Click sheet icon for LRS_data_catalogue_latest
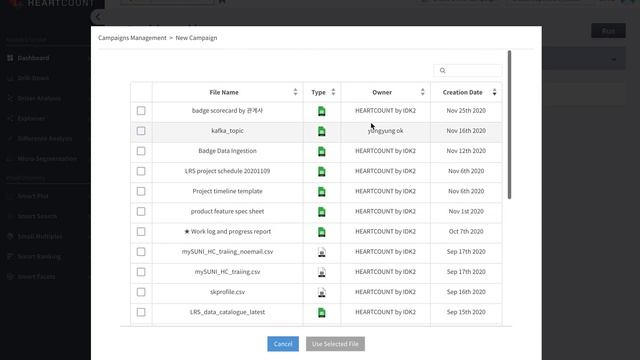Viewport: 640px width, 360px height. pyautogui.click(x=322, y=312)
